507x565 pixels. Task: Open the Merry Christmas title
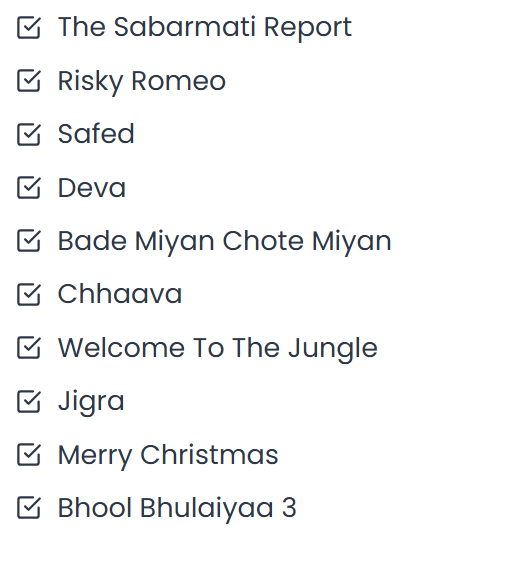pos(168,455)
